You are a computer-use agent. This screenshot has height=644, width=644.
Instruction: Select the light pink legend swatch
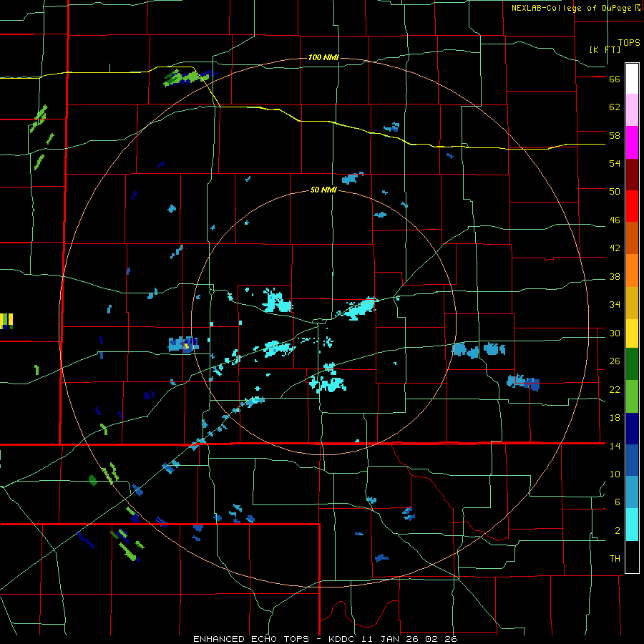pyautogui.click(x=632, y=110)
